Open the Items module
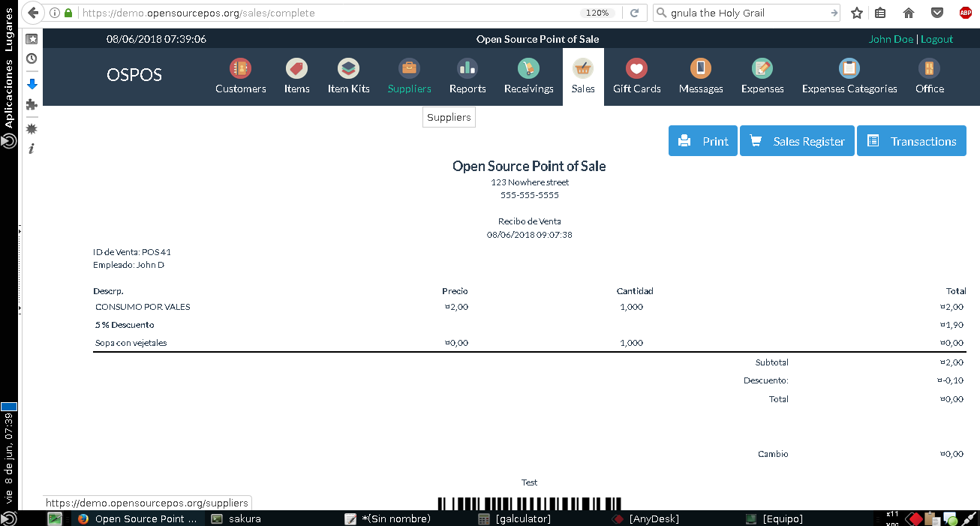Image resolution: width=980 pixels, height=526 pixels. click(296, 75)
